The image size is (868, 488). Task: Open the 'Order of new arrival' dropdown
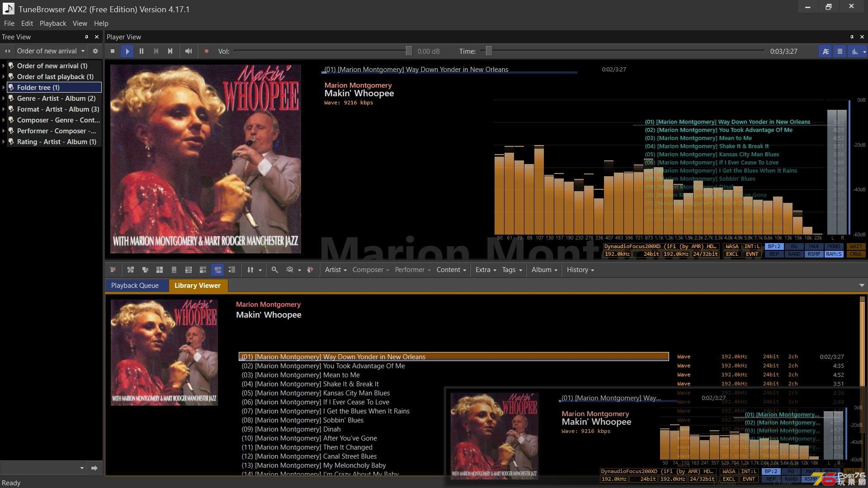(x=51, y=51)
